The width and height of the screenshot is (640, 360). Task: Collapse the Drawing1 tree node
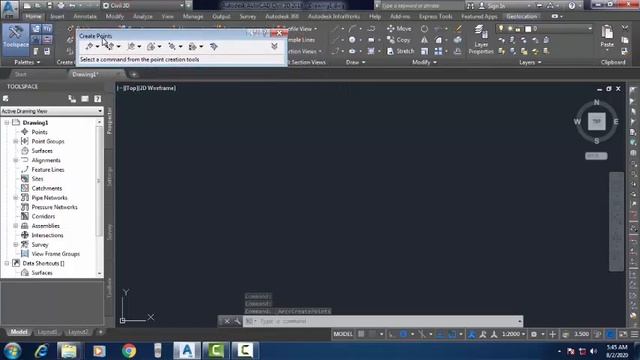point(7,122)
